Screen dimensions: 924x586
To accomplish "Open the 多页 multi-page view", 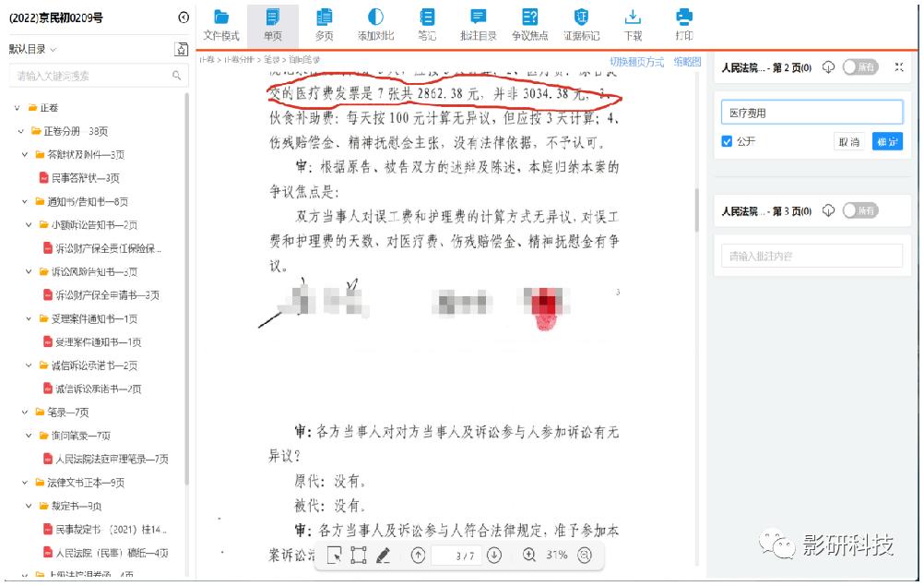I will tap(325, 22).
